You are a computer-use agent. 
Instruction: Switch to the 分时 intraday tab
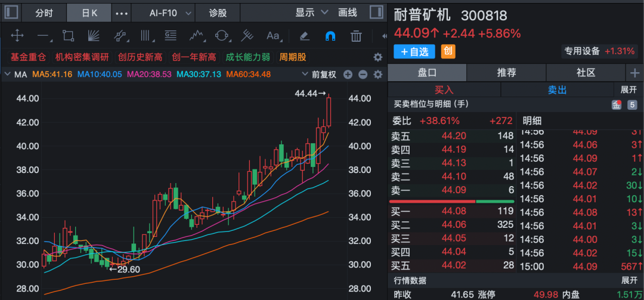[x=44, y=13]
